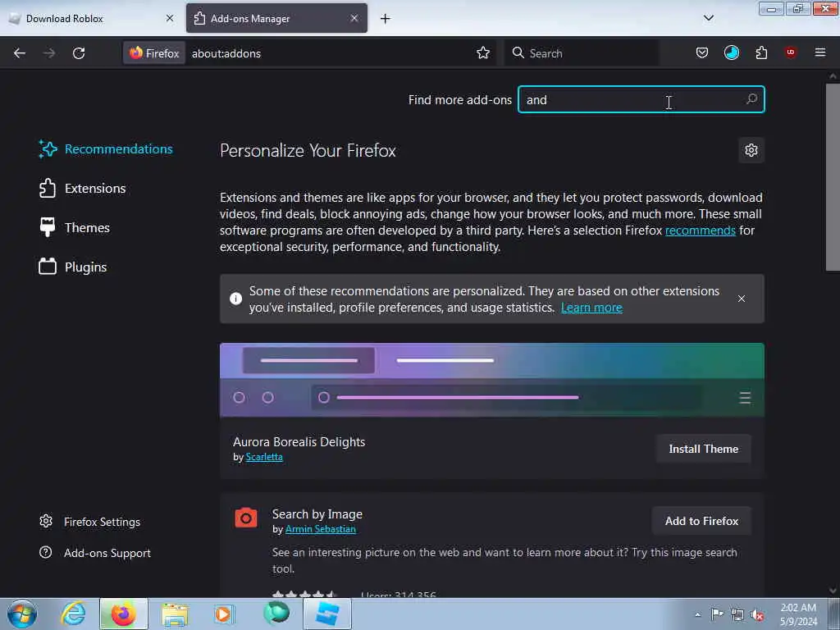Open the uBlock Origin toolbar icon
840x630 pixels.
pos(790,52)
